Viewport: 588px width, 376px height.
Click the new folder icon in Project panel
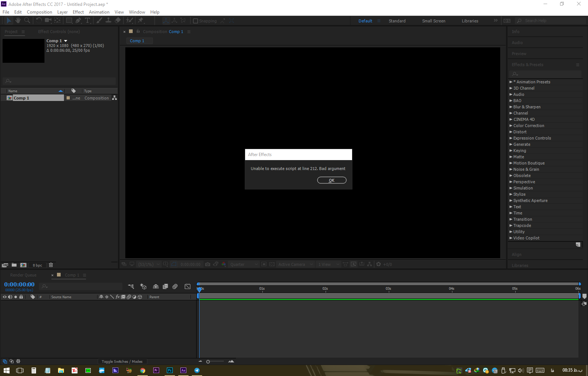14,265
